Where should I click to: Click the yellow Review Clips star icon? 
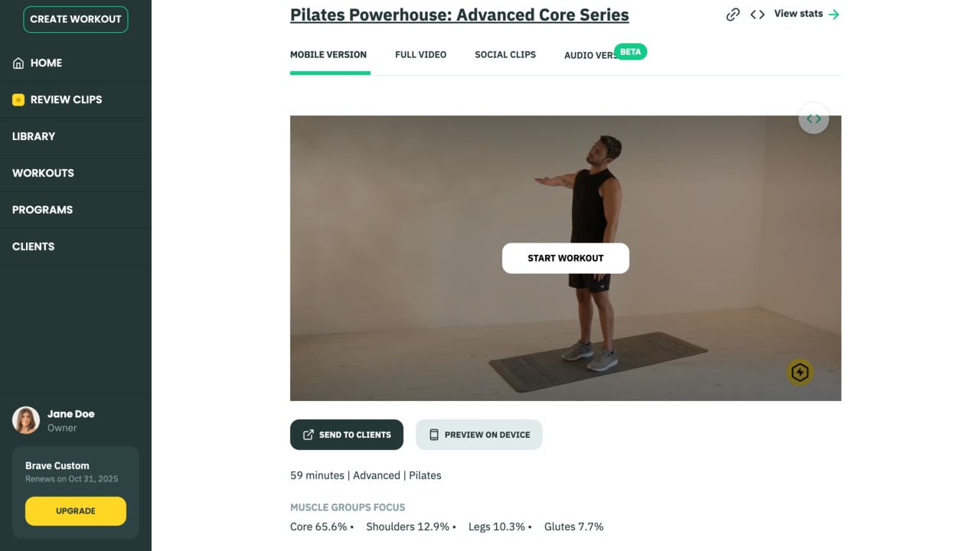tap(18, 99)
